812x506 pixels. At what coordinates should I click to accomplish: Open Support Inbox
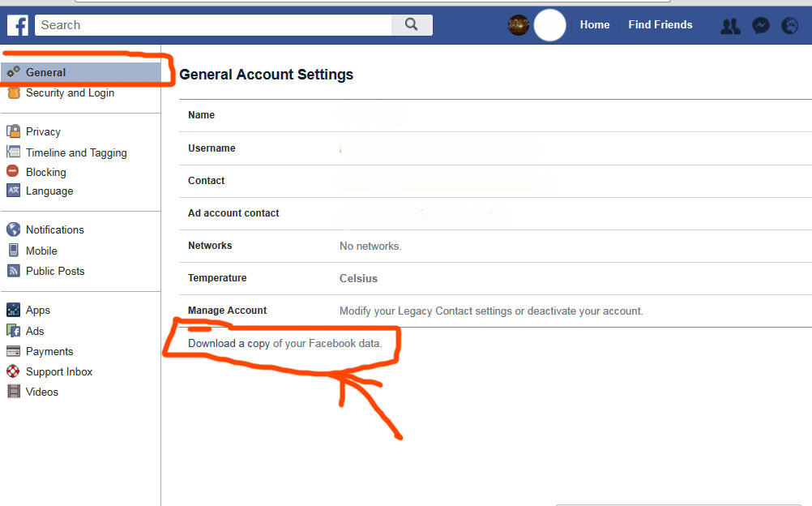pyautogui.click(x=59, y=371)
